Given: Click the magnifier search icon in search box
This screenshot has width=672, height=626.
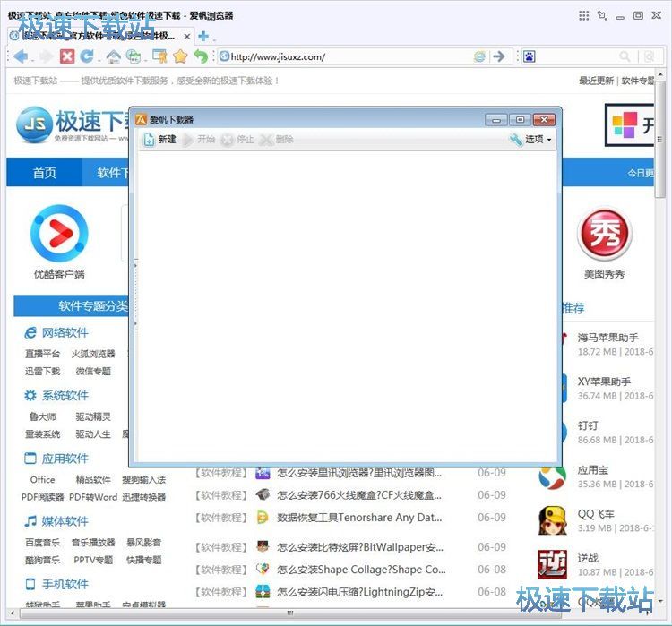Looking at the screenshot, I should 625,56.
